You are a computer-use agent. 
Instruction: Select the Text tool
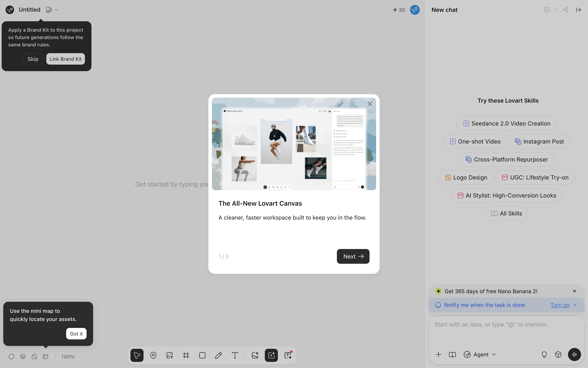point(235,355)
